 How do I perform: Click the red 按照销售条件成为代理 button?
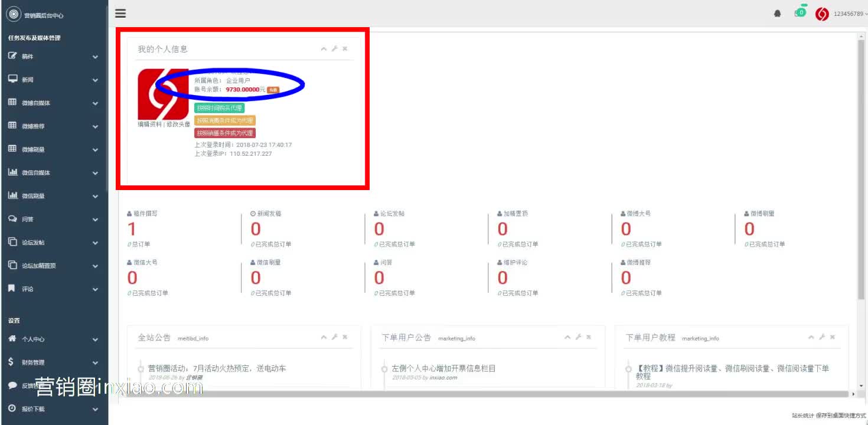[x=225, y=133]
